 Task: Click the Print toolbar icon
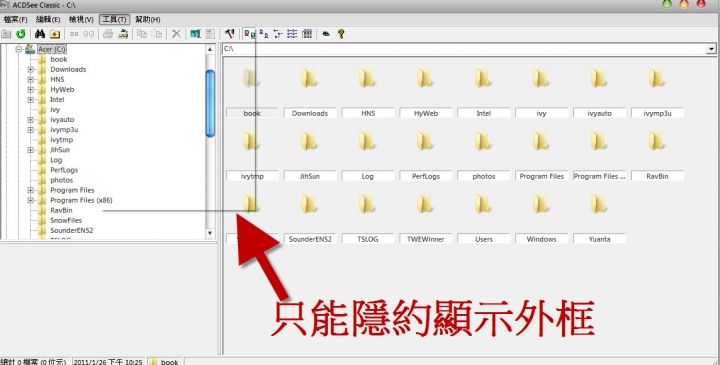click(108, 34)
